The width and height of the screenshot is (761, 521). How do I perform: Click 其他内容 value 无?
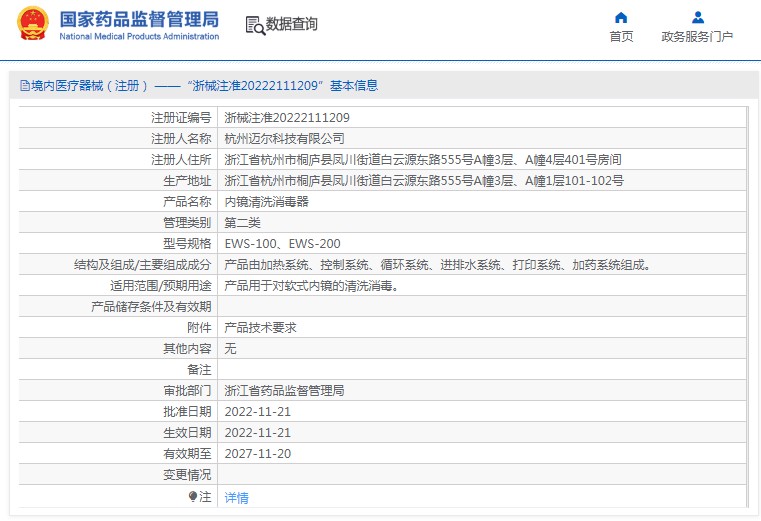pos(230,349)
